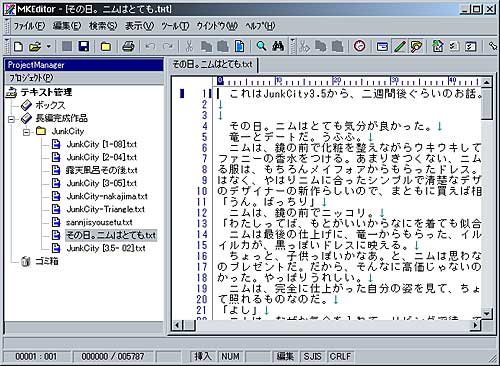Click the Redo arrow icon
The width and height of the screenshot is (500, 366).
(168, 46)
